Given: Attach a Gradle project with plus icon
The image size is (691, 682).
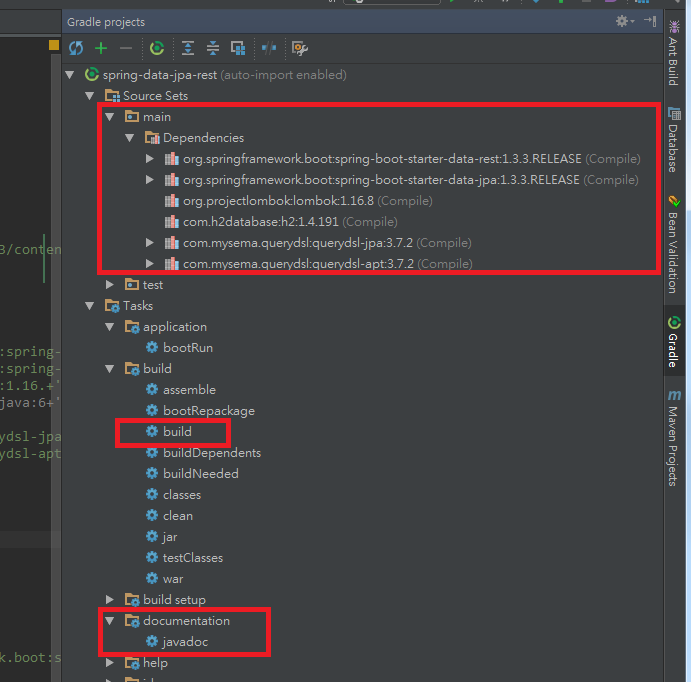Looking at the screenshot, I should [x=101, y=48].
